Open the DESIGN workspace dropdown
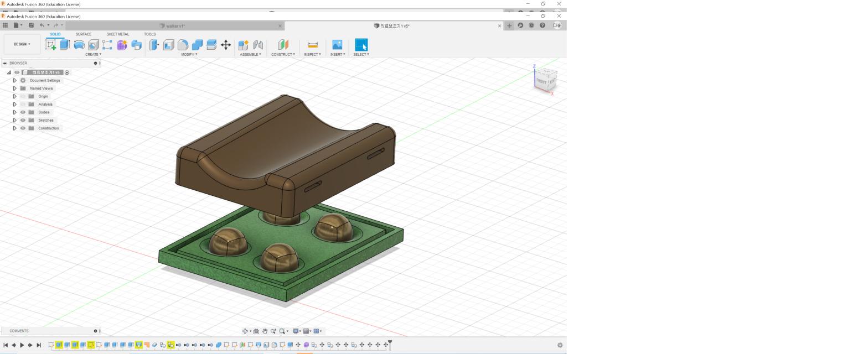The height and width of the screenshot is (354, 868). [x=22, y=44]
